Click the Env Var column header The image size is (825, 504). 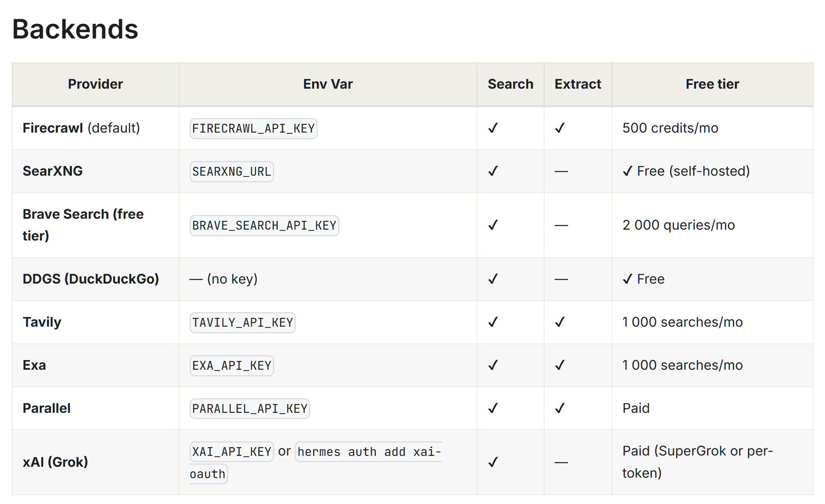click(x=328, y=84)
